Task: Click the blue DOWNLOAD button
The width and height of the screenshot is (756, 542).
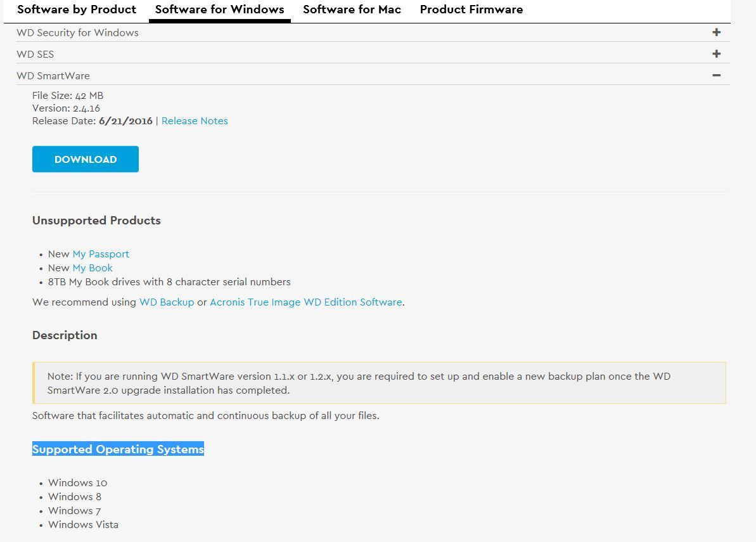Action: [86, 159]
